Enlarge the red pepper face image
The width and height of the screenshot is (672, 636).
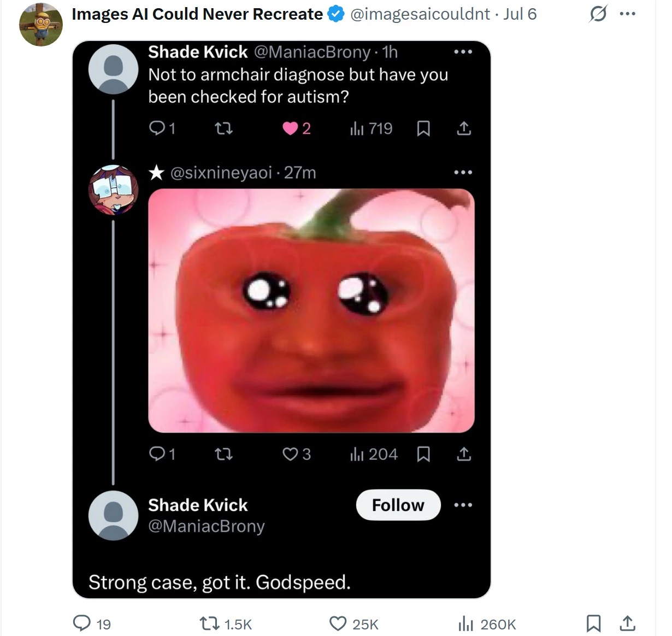click(x=311, y=310)
